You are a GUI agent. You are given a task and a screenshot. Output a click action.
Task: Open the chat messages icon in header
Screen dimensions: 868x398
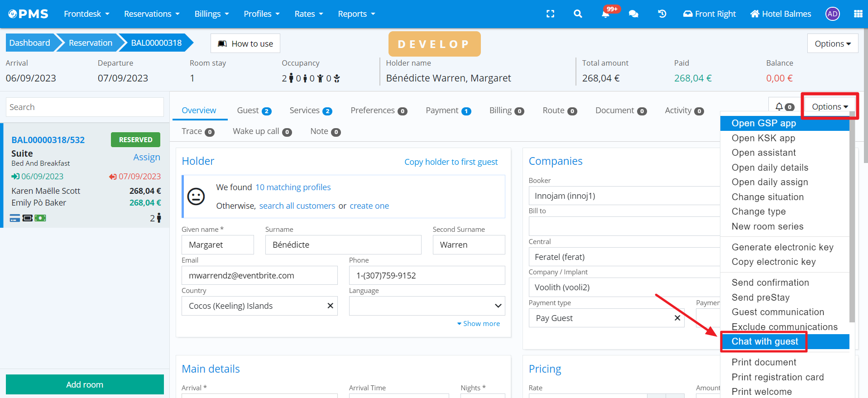point(633,14)
